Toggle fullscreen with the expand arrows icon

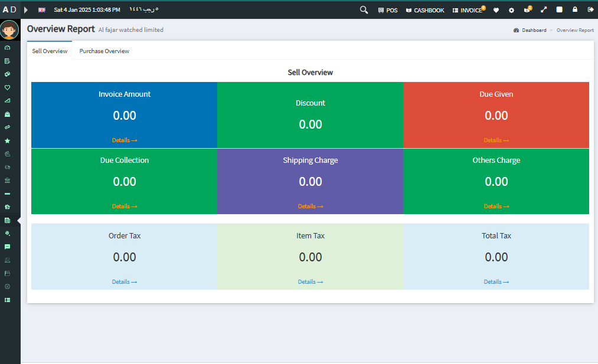pyautogui.click(x=544, y=10)
